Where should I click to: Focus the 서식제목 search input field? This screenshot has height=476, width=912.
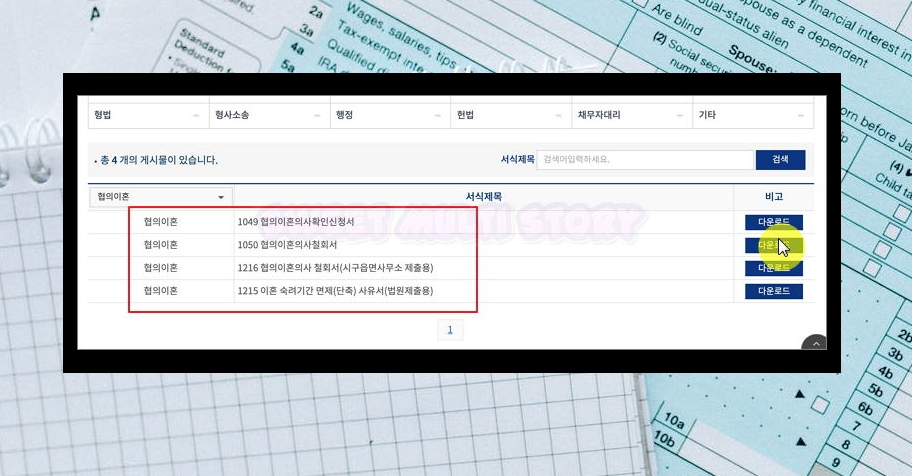(x=644, y=159)
